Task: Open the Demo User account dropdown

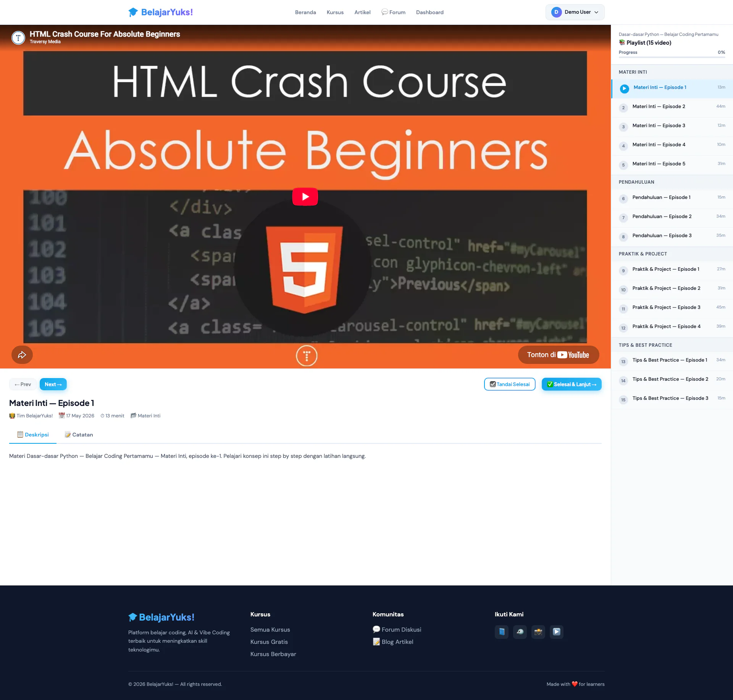Action: click(575, 12)
